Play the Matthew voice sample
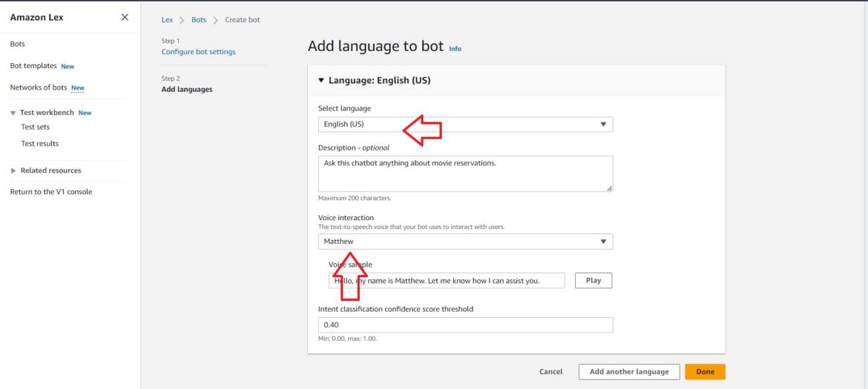Image resolution: width=868 pixels, height=389 pixels. click(x=593, y=281)
